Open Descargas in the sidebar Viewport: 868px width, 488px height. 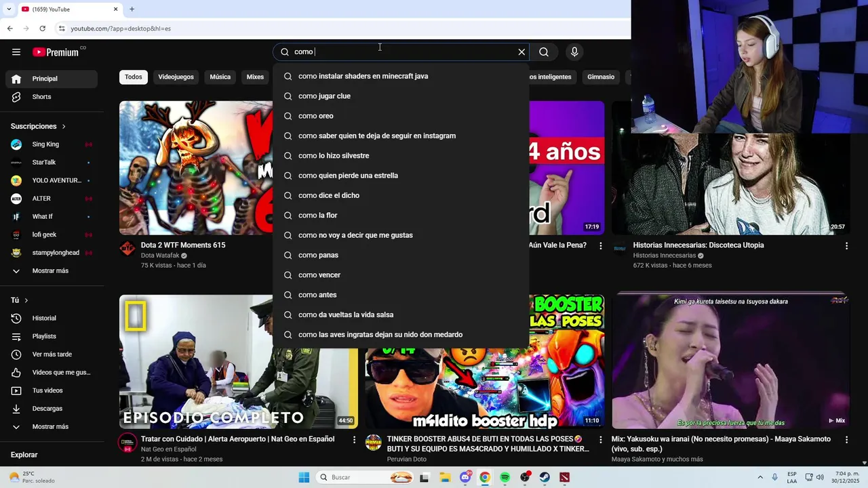(52, 409)
